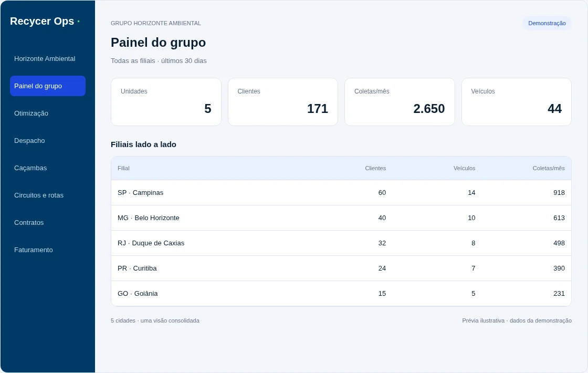588x373 pixels.
Task: Click the Unidades summary card
Action: tap(166, 102)
